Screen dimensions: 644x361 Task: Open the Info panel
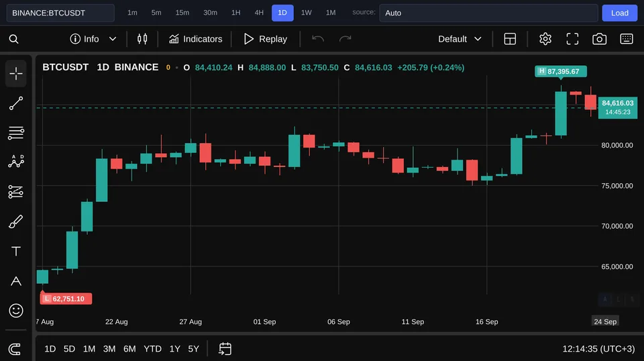pyautogui.click(x=85, y=39)
